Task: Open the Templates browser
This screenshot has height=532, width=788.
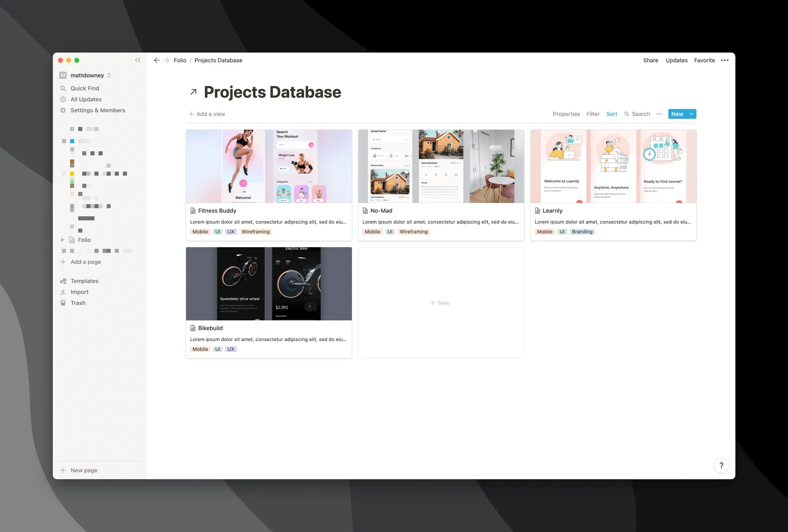Action: 84,281
